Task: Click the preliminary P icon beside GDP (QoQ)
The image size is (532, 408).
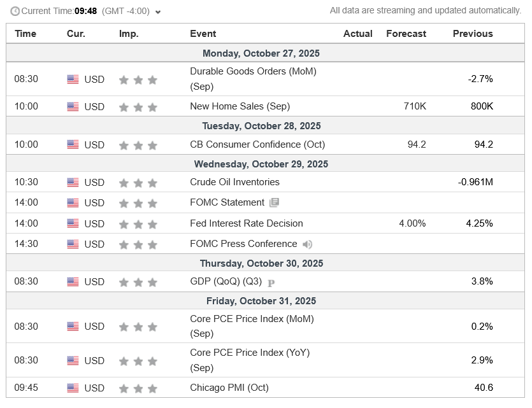Action: point(271,283)
